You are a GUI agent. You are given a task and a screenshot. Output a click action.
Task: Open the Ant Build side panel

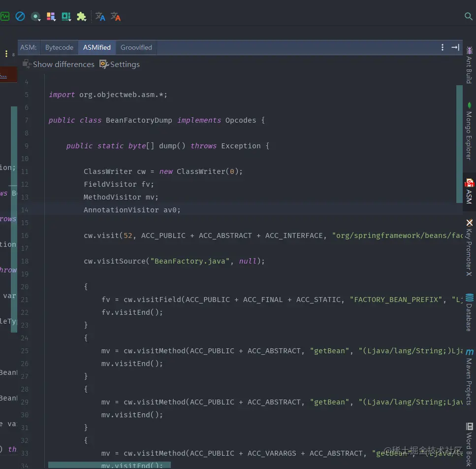[x=469, y=65]
